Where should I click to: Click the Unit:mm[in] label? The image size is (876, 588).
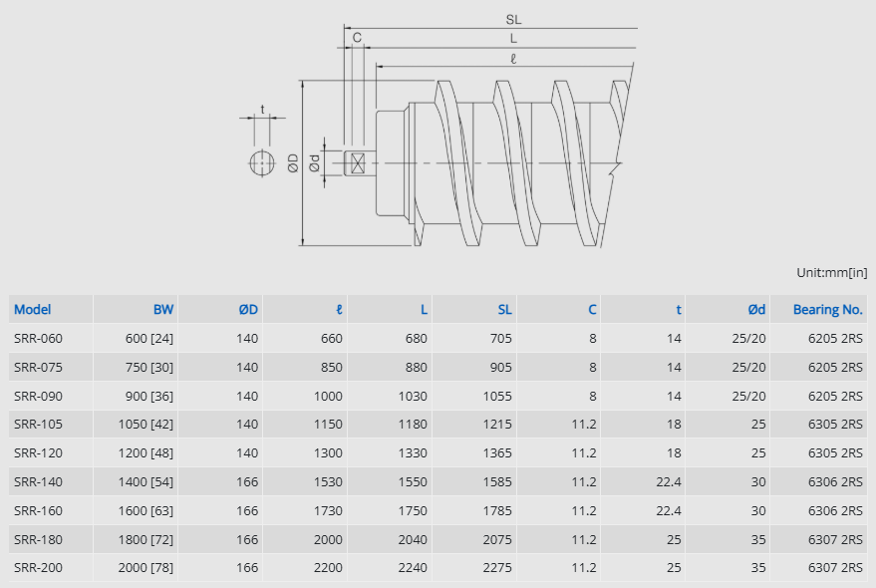tap(831, 272)
